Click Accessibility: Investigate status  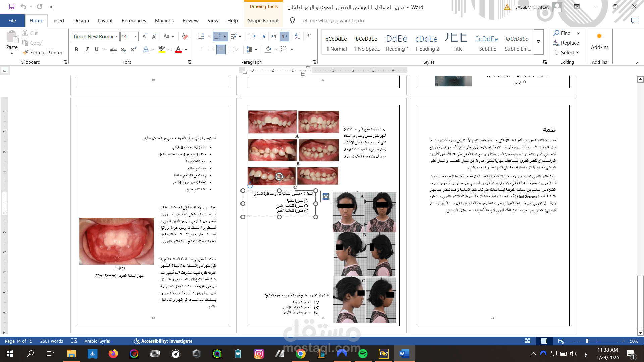[x=163, y=341]
